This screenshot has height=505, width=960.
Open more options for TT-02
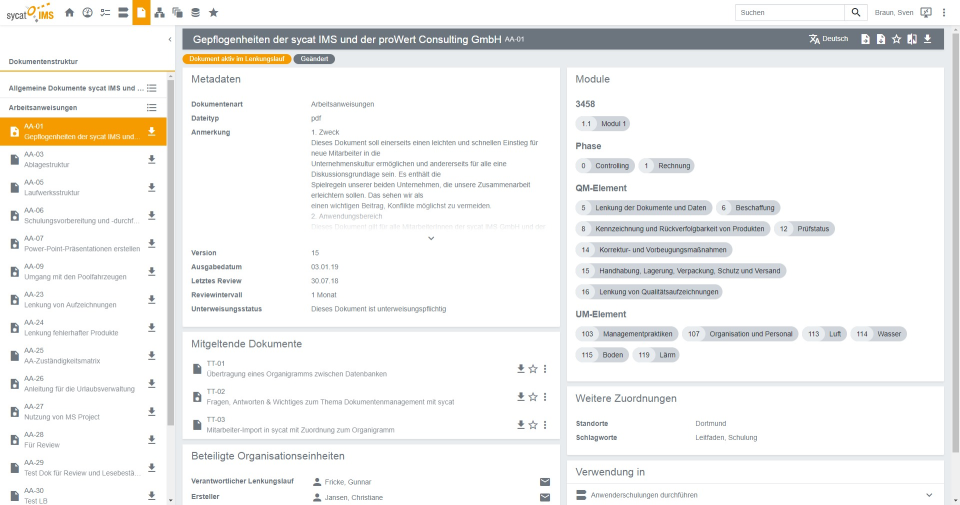pyautogui.click(x=545, y=397)
